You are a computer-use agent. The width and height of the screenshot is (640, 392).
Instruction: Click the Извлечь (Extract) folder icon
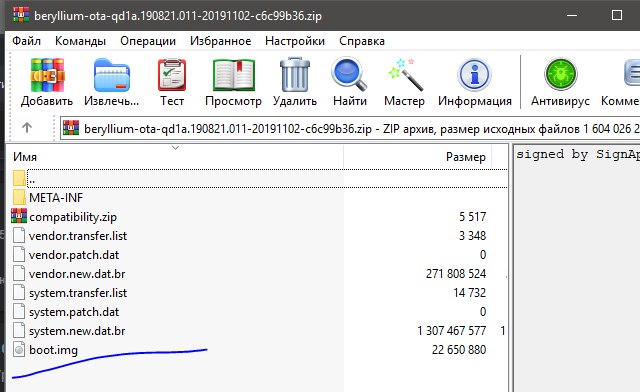click(x=111, y=75)
